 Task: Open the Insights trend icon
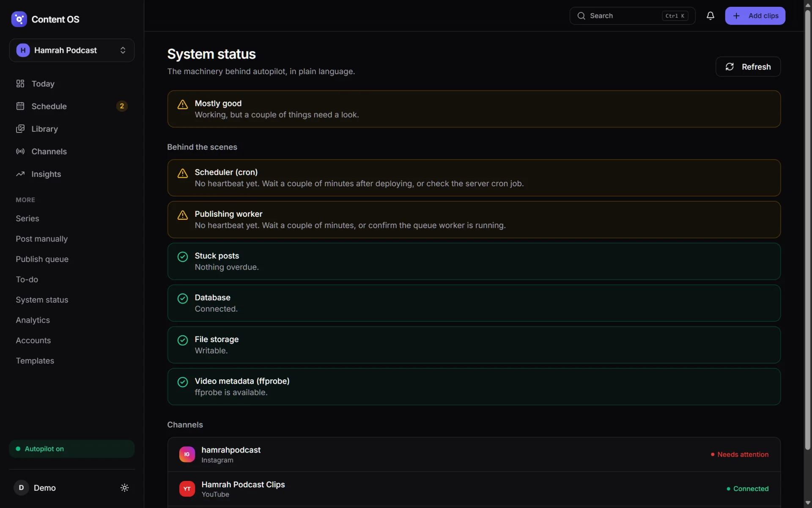20,174
